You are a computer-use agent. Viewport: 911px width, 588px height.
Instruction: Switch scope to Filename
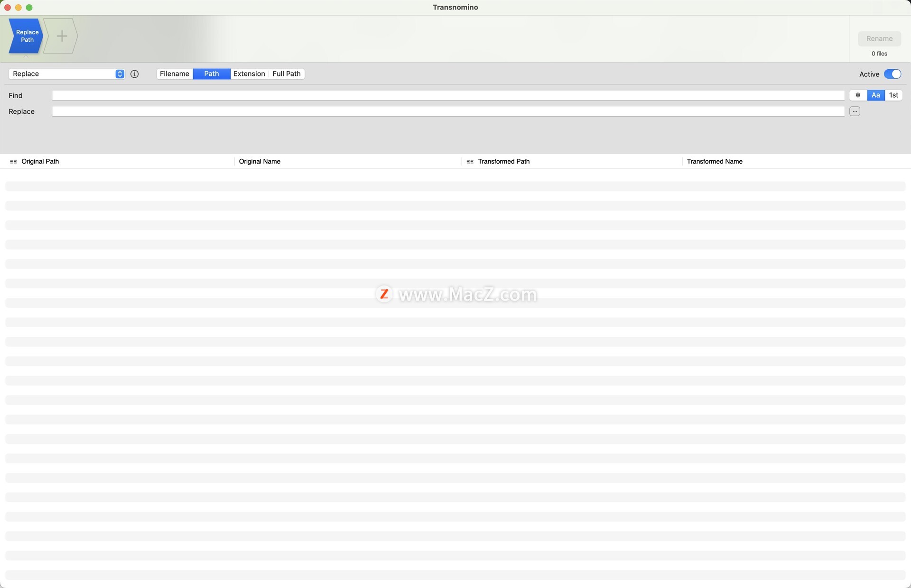pos(175,74)
